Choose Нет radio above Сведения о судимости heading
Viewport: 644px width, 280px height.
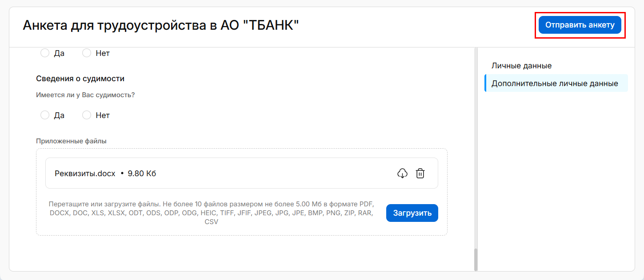pyautogui.click(x=87, y=53)
